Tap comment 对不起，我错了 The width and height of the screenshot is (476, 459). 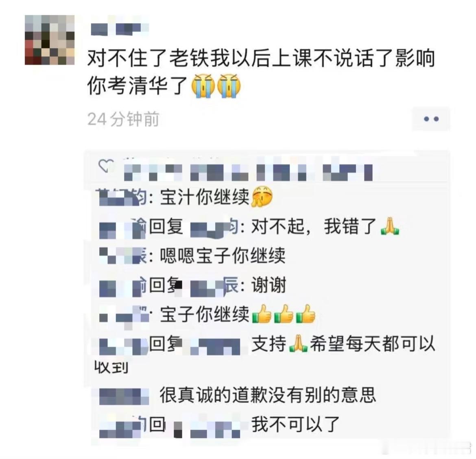click(x=314, y=227)
